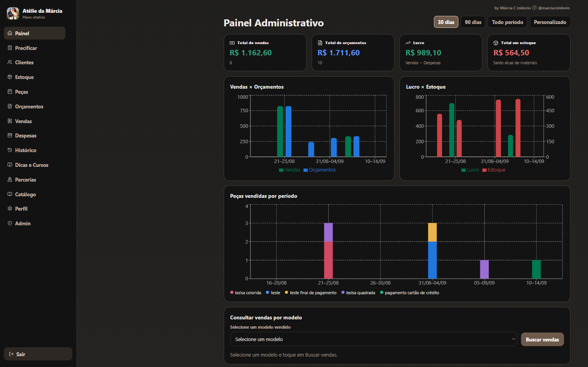Toggle the Vendas legend series
The height and width of the screenshot is (367, 588).
pyautogui.click(x=290, y=170)
